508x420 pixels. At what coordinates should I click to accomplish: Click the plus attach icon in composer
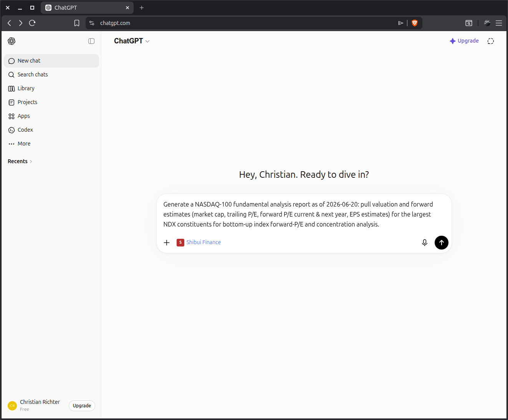coord(167,243)
